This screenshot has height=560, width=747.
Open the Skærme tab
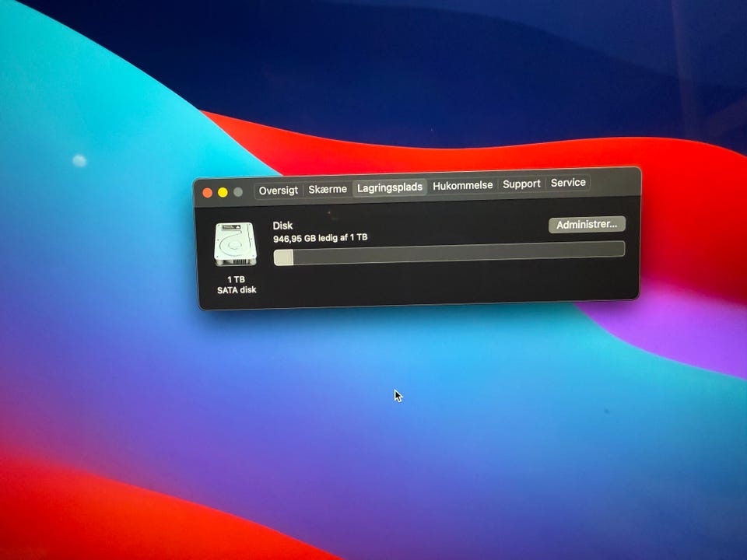(x=328, y=189)
